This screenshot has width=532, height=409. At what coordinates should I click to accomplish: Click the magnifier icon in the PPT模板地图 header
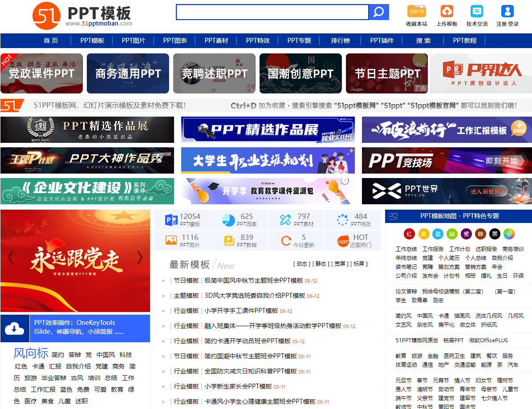click(x=394, y=216)
